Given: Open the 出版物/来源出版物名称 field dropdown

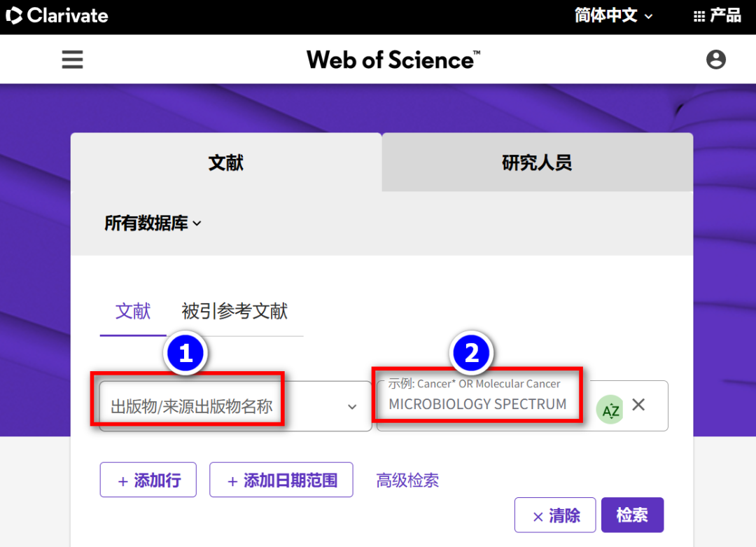Looking at the screenshot, I should (235, 406).
